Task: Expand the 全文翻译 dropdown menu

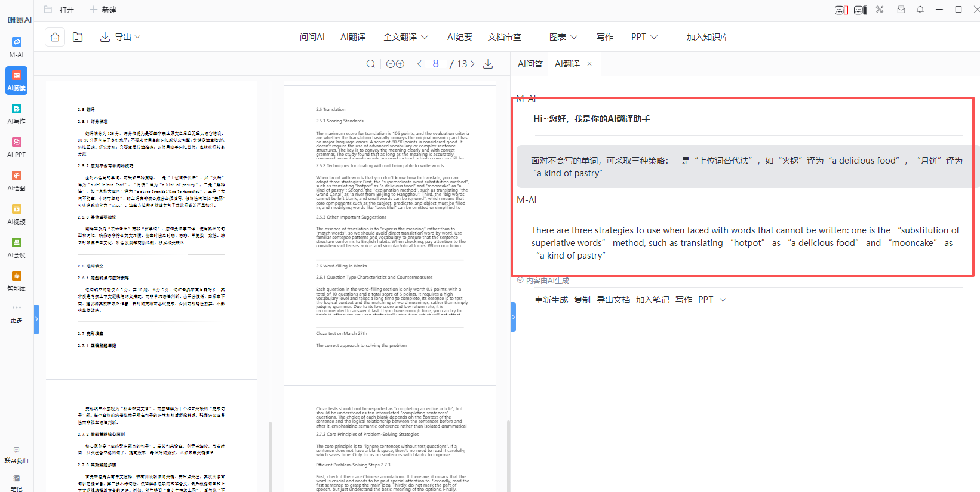Action: pos(405,37)
